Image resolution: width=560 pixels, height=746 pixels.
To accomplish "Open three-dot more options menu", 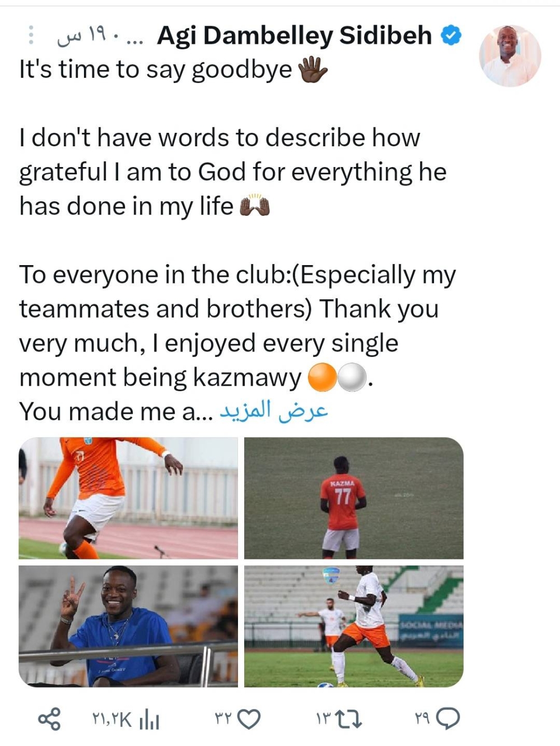I will click(31, 35).
